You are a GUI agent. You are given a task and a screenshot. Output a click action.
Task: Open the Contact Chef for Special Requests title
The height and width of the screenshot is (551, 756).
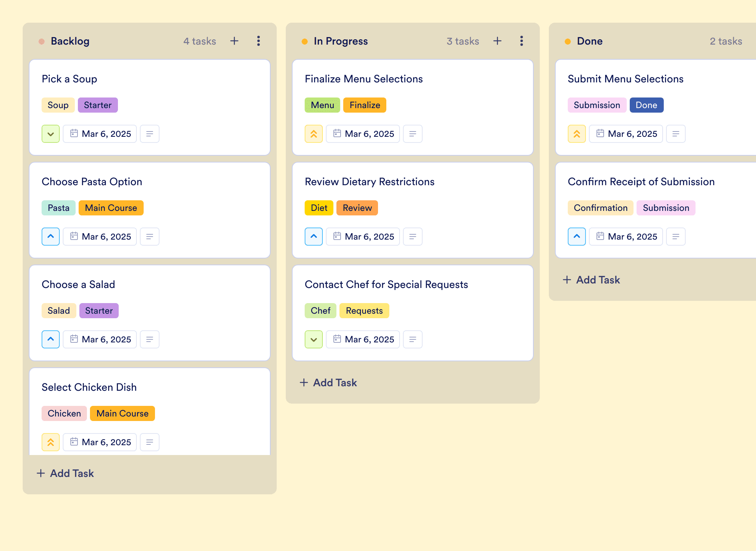click(386, 284)
